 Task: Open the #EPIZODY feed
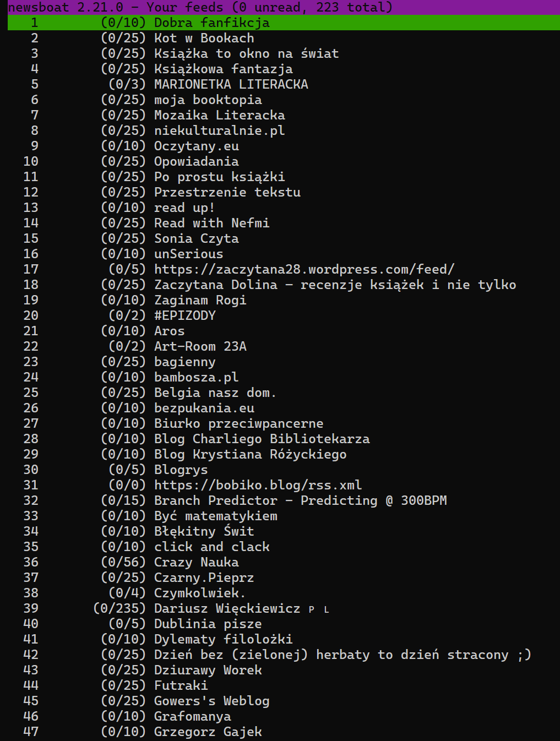point(184,315)
